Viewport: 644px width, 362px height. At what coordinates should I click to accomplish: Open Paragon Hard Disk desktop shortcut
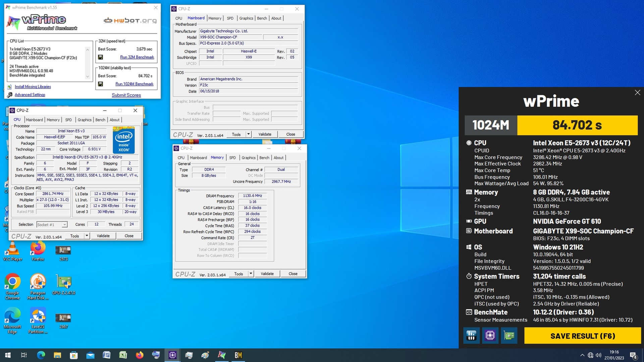[x=38, y=287]
